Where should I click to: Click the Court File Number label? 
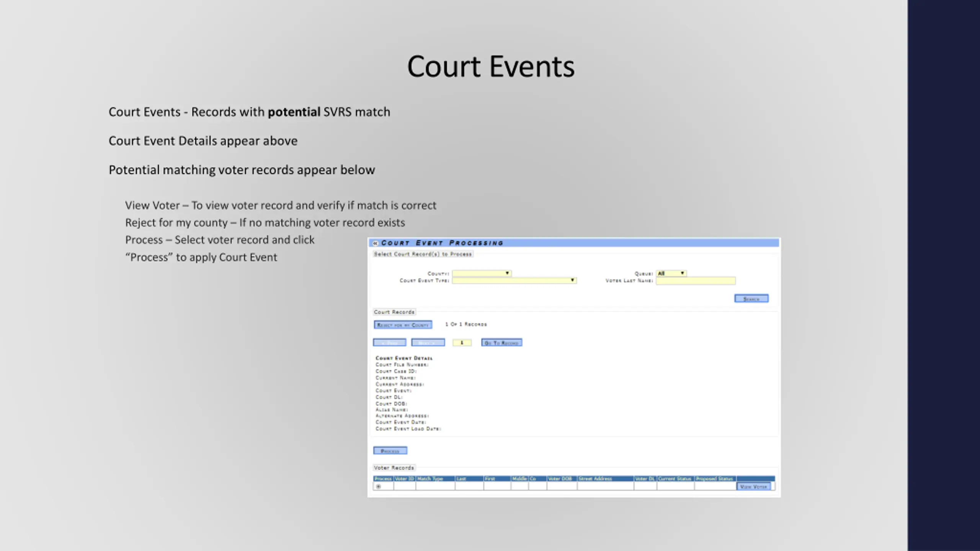402,365
